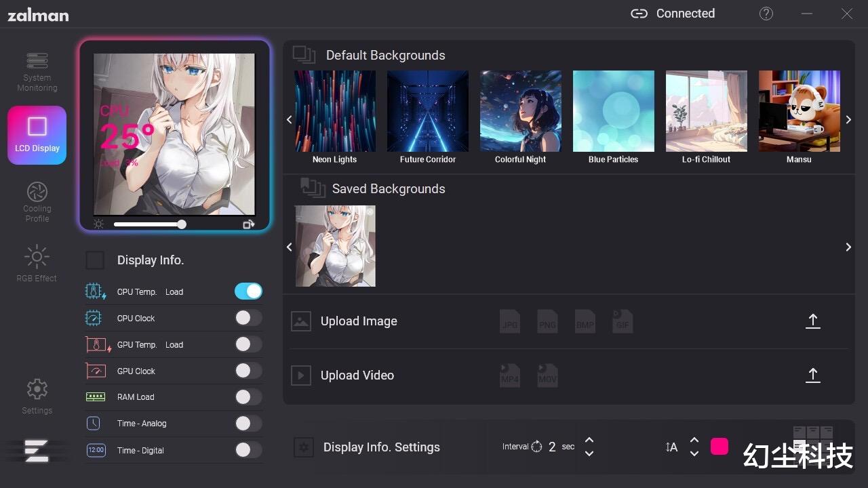Open the pink text color swatch
Viewport: 868px width, 488px height.
(x=719, y=446)
